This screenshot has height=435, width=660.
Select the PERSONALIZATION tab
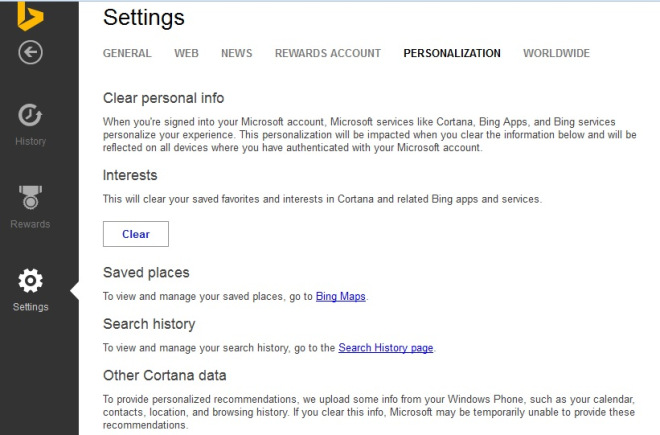[452, 53]
